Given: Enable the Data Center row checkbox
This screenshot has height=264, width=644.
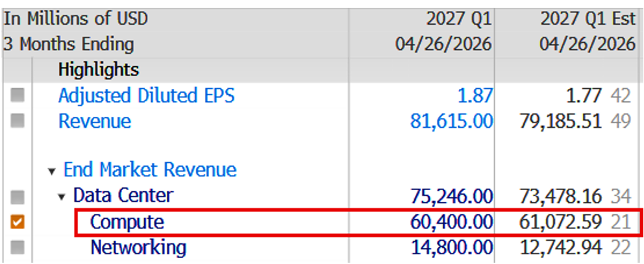Looking at the screenshot, I should (18, 197).
